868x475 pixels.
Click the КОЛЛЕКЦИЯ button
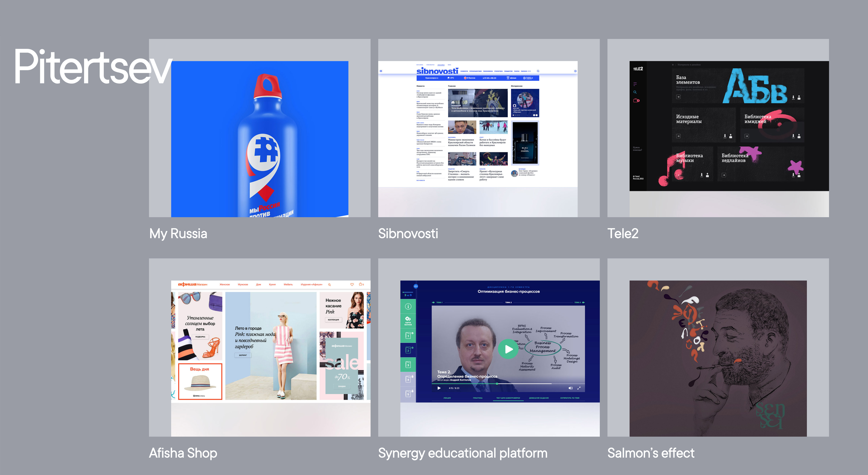[333, 320]
